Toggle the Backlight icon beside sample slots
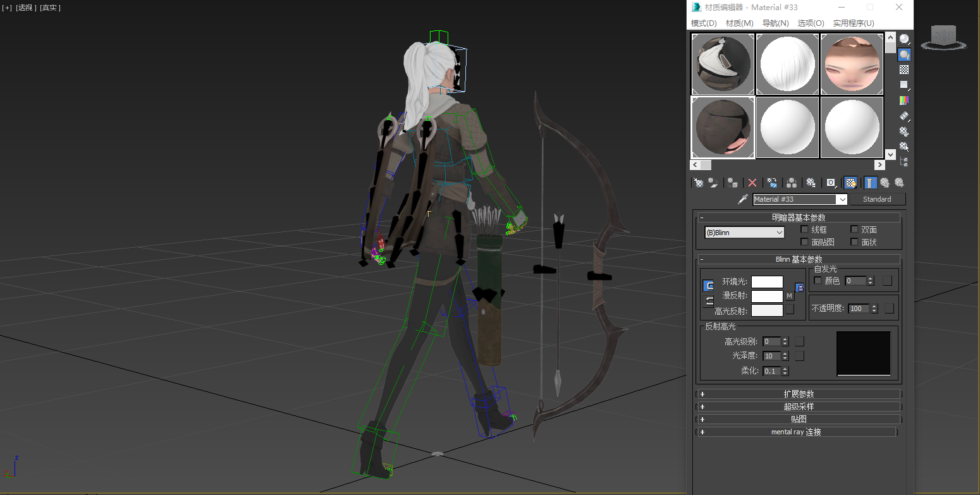The height and width of the screenshot is (495, 980). [904, 54]
